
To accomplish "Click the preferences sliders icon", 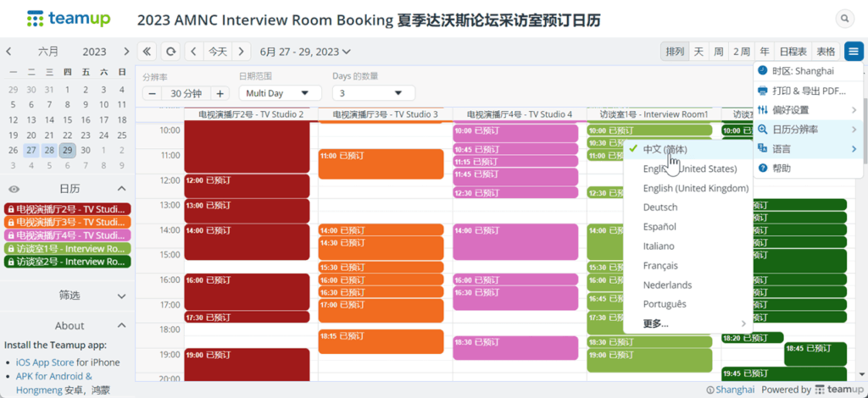I will click(x=762, y=109).
